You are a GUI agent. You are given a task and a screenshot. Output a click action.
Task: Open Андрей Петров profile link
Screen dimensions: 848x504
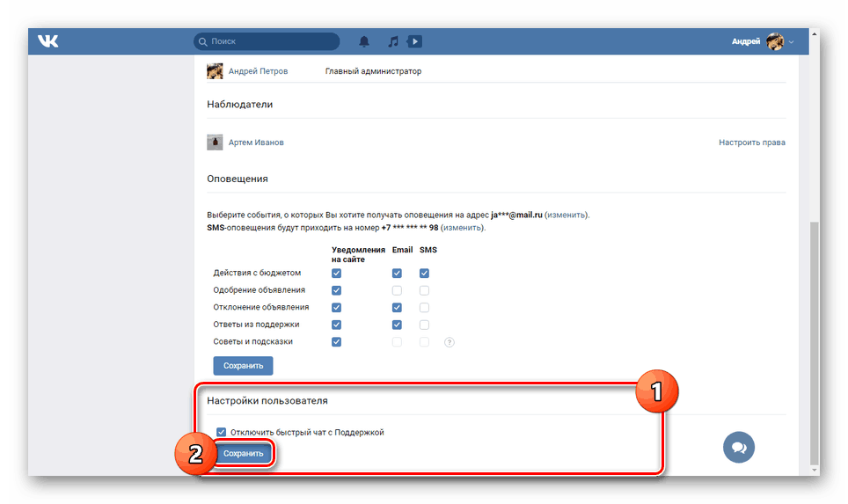point(258,71)
